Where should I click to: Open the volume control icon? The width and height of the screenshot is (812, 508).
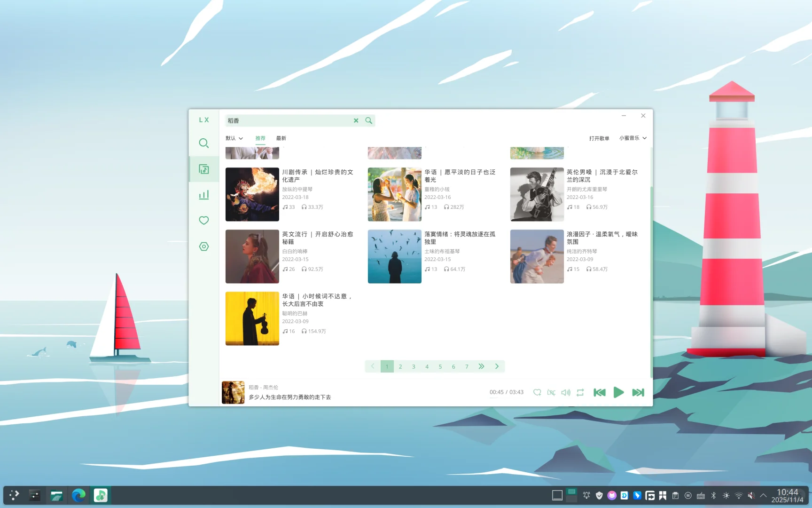[x=566, y=392]
